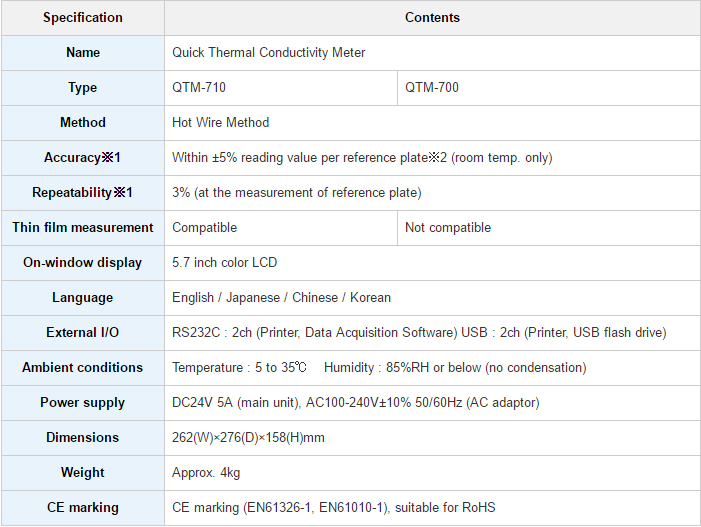This screenshot has height=527, width=701.
Task: Click the 'Compatible' cell for QTM-710
Action: click(x=281, y=228)
